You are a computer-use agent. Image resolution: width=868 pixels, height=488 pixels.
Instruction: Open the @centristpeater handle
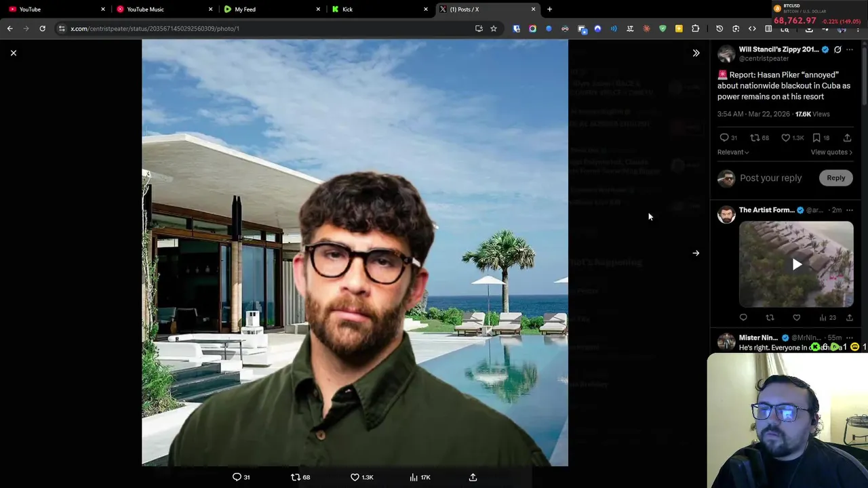(x=764, y=58)
